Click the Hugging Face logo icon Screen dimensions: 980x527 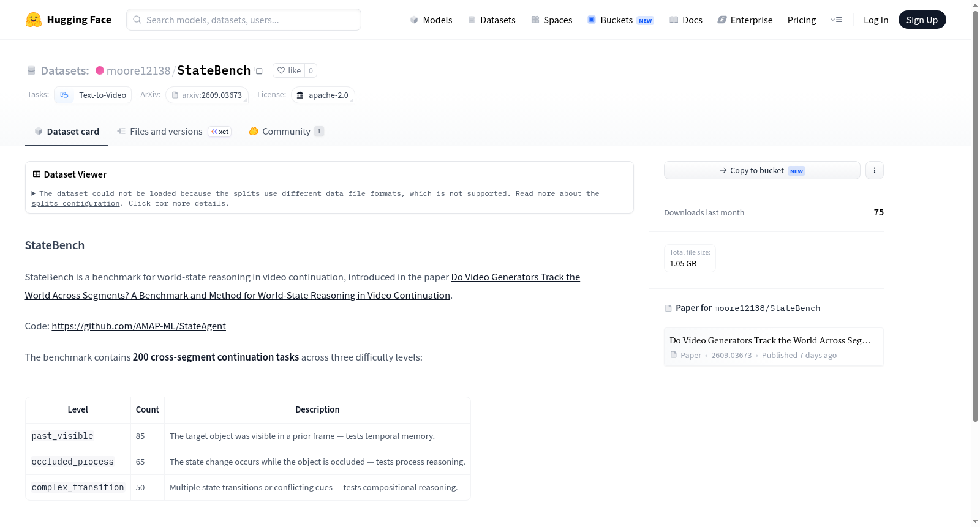[34, 20]
